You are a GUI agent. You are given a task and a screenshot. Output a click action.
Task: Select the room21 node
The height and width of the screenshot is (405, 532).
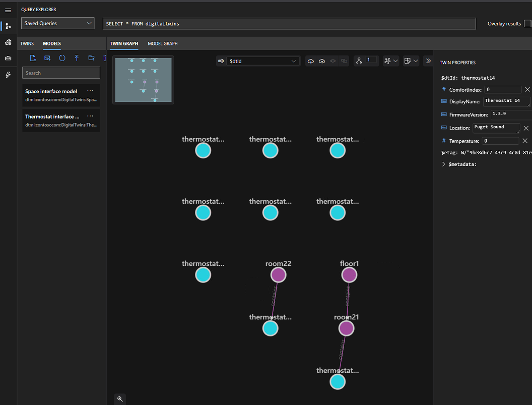point(347,328)
